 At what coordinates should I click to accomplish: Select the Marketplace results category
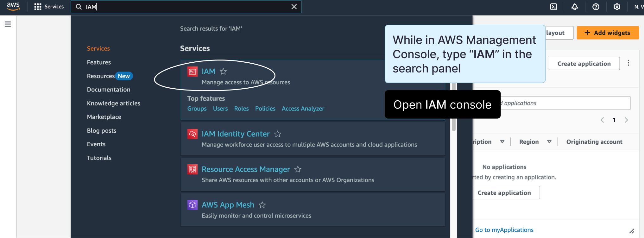104,117
